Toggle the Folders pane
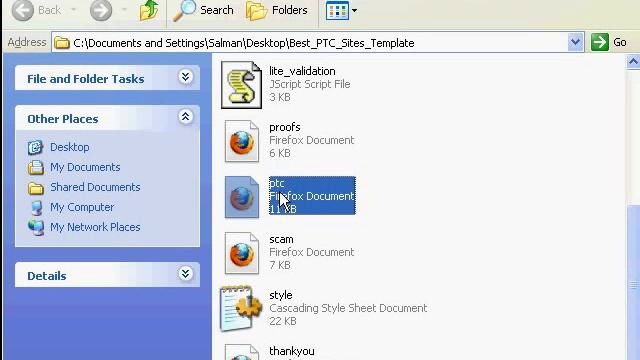This screenshot has height=360, width=640. point(277,10)
